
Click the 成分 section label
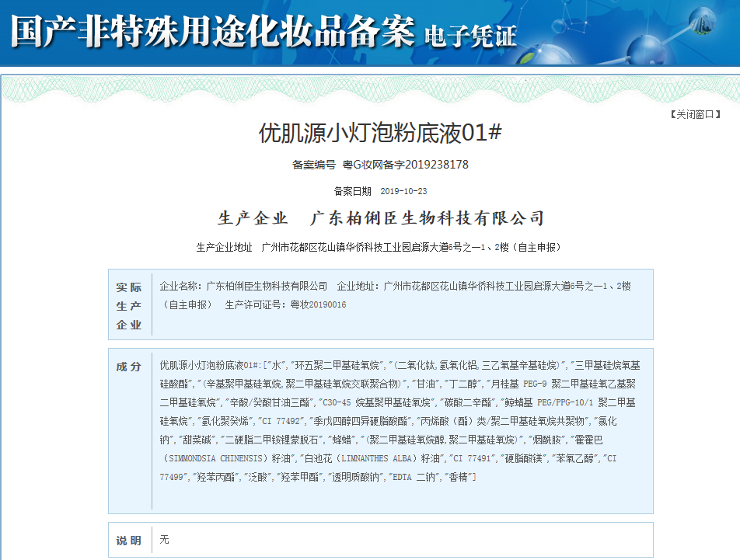tap(129, 367)
